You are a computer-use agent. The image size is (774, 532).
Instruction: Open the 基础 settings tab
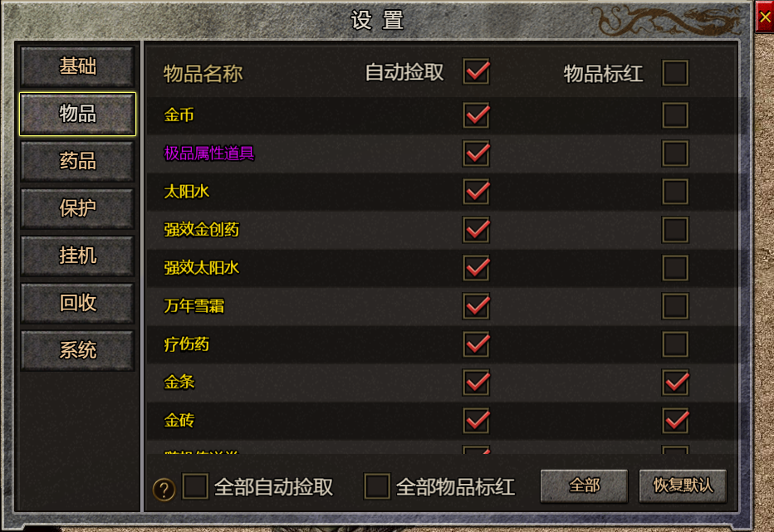(77, 66)
